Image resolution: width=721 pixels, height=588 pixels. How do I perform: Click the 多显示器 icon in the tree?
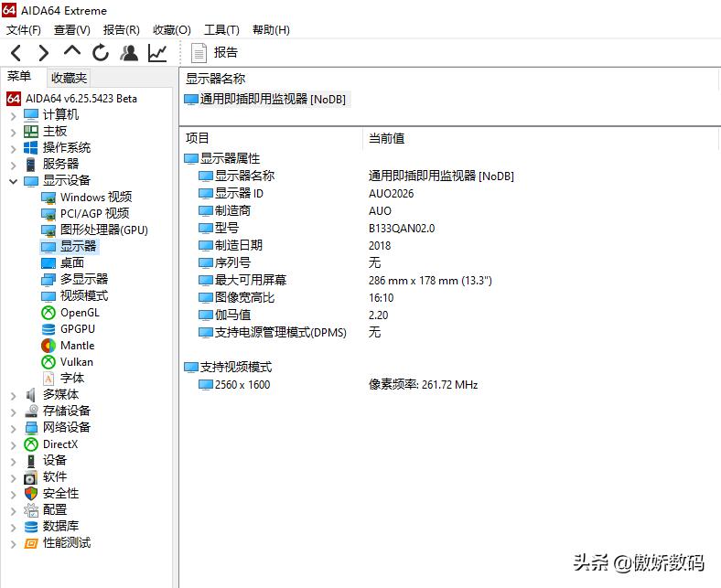coord(48,280)
